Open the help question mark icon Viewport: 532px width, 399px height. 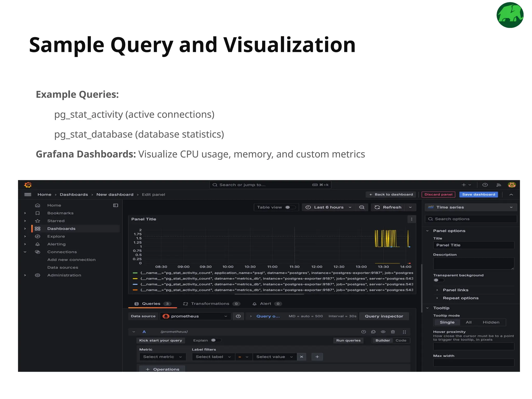pyautogui.click(x=485, y=185)
